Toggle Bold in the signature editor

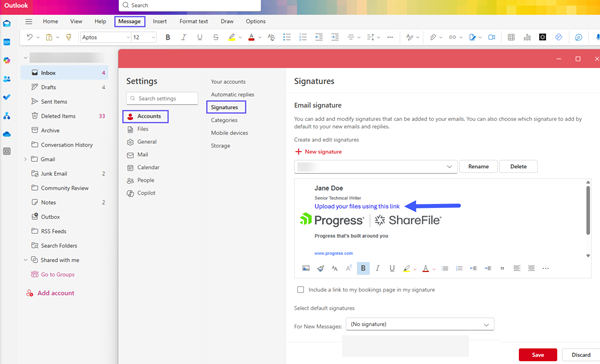(x=363, y=268)
